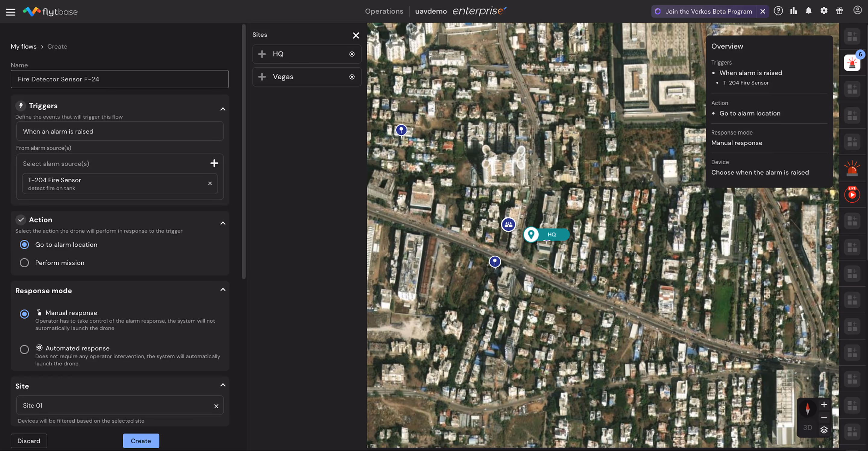Click the Create button
This screenshot has height=451, width=868.
(x=141, y=440)
